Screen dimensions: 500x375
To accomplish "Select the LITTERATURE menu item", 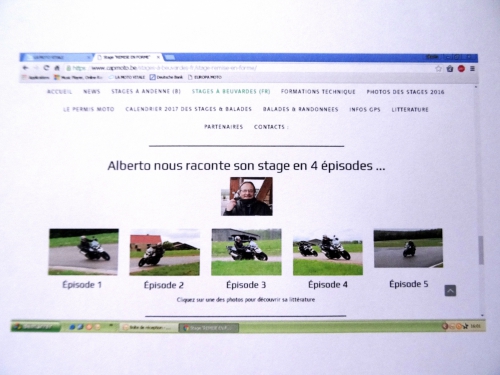I will point(410,109).
